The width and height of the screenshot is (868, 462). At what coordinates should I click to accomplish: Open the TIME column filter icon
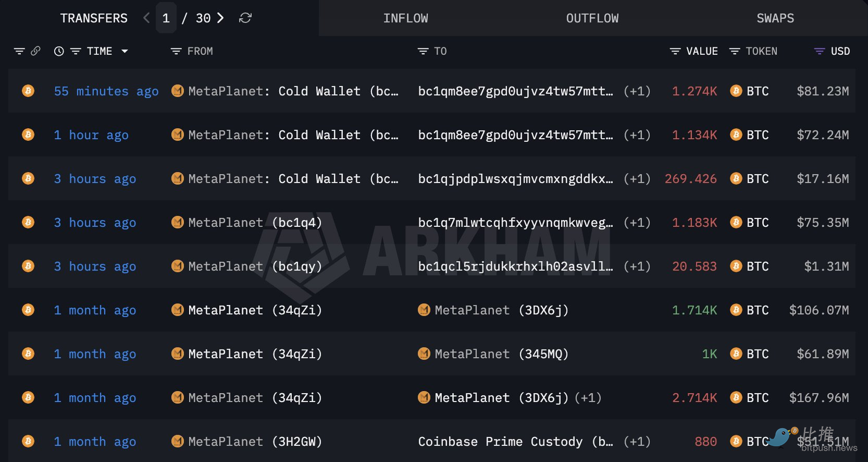click(76, 51)
